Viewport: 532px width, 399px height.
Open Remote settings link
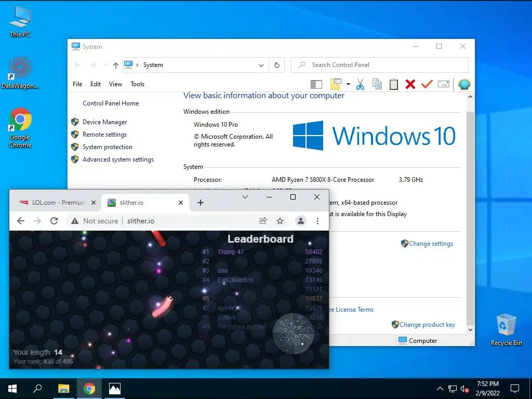104,135
